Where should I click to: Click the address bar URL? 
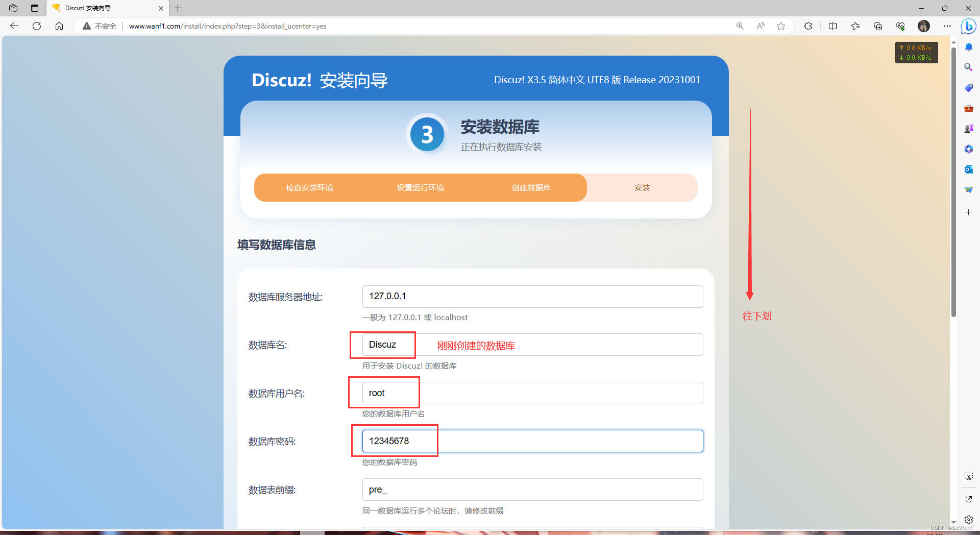(x=228, y=26)
